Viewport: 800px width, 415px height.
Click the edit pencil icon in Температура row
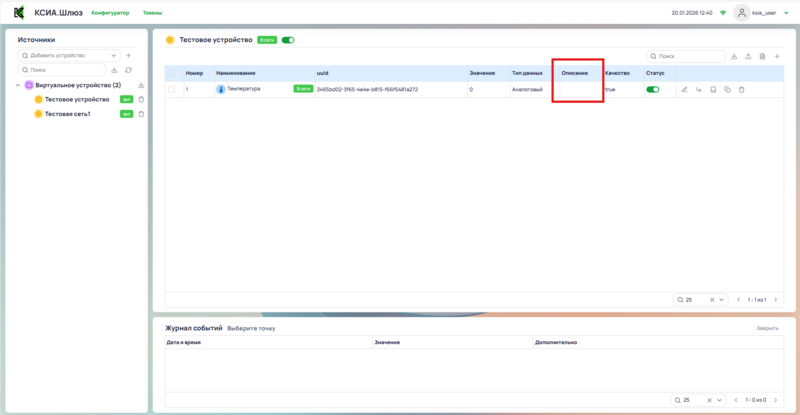pos(685,90)
